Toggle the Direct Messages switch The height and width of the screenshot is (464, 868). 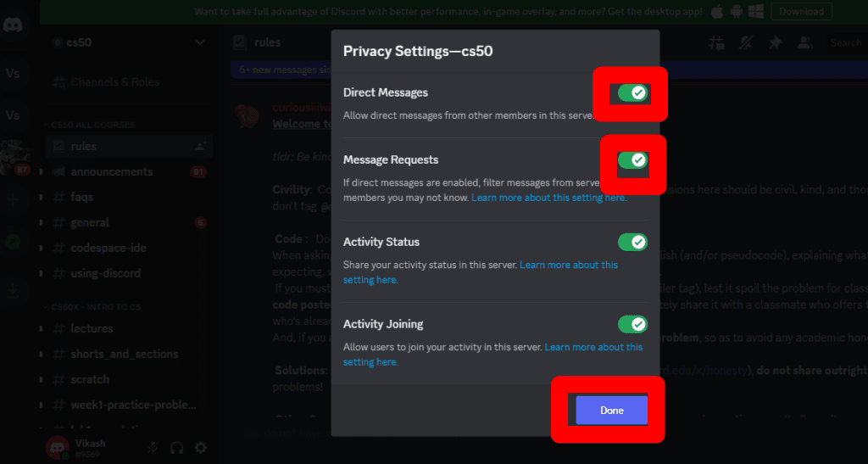tap(632, 92)
